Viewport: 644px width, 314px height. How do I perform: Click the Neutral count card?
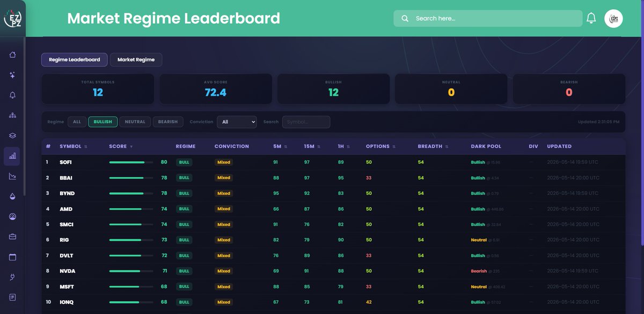pos(451,89)
